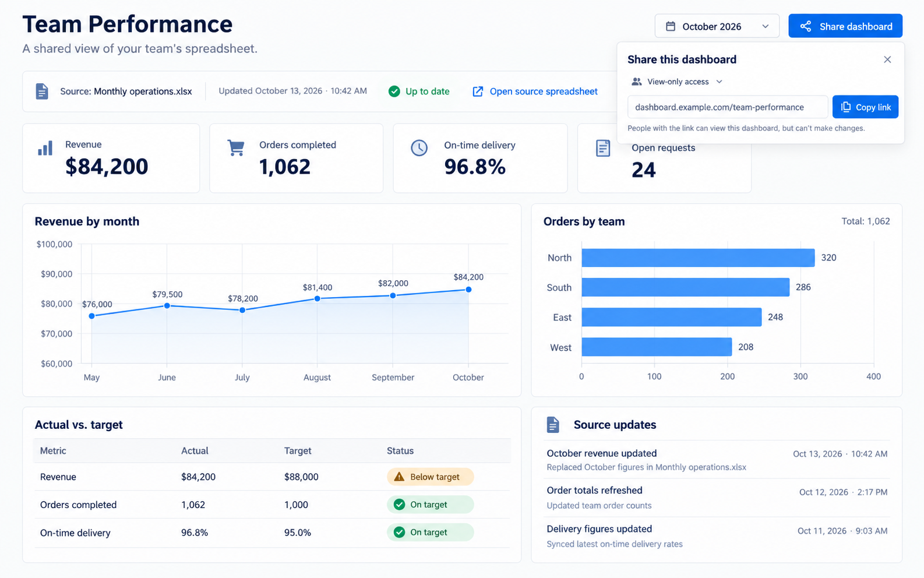
Task: Click the Status column header
Action: pyautogui.click(x=400, y=451)
